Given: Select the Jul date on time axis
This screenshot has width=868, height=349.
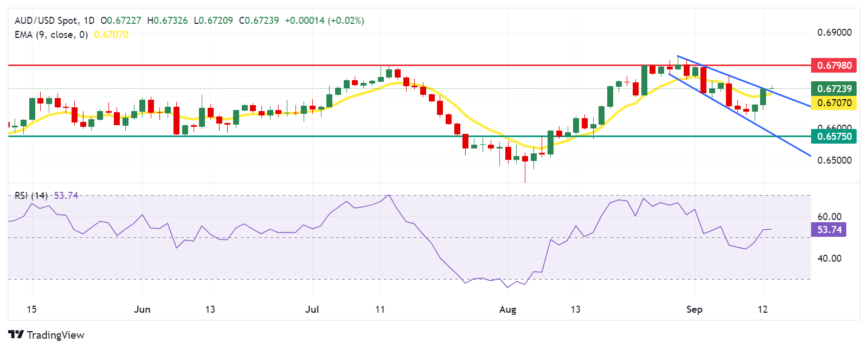Looking at the screenshot, I should (x=312, y=309).
